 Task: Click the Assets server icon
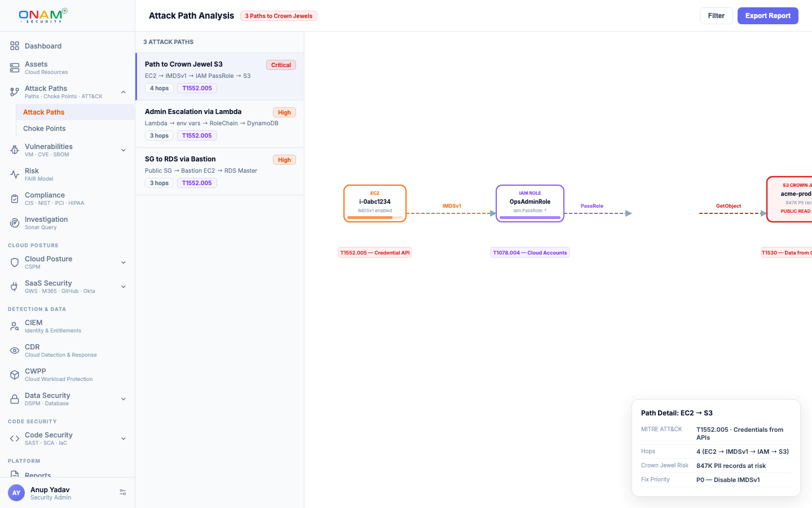coord(15,68)
